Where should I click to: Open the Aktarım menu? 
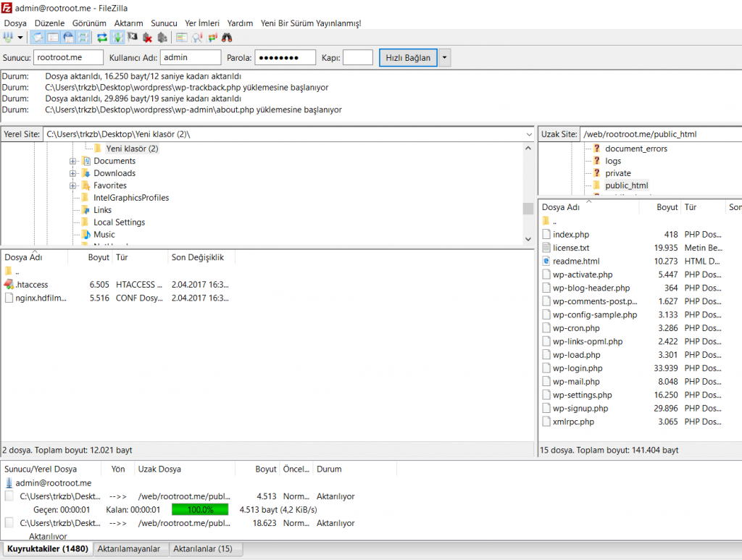(x=128, y=23)
